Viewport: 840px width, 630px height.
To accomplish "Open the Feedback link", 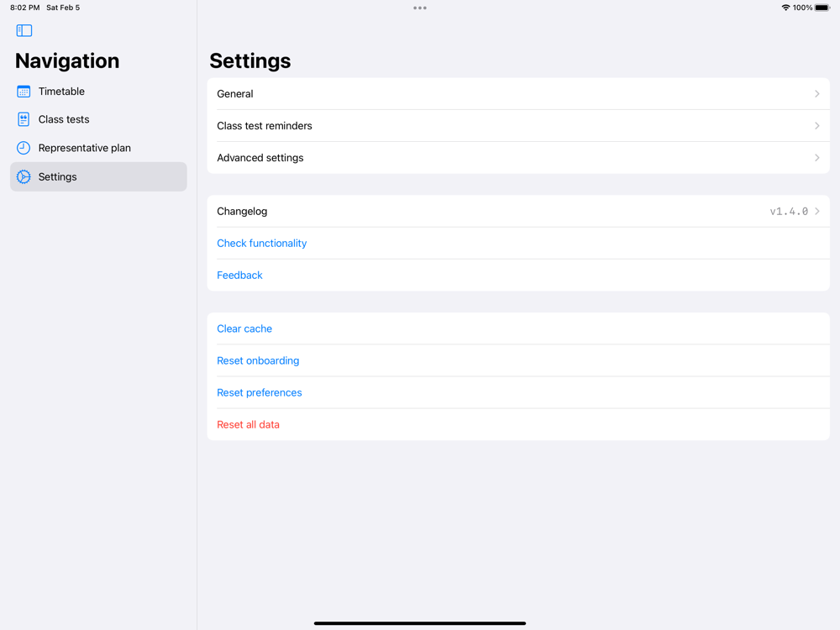I will [239, 276].
